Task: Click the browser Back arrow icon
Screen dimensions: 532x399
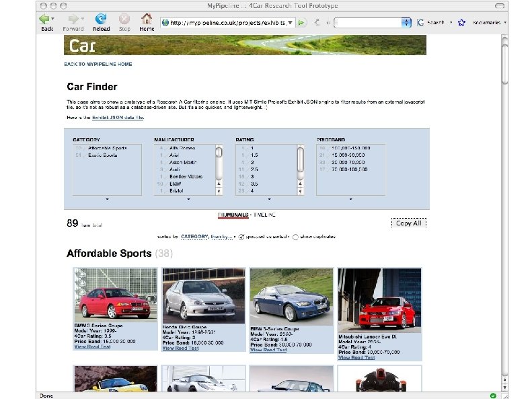Action: click(44, 19)
